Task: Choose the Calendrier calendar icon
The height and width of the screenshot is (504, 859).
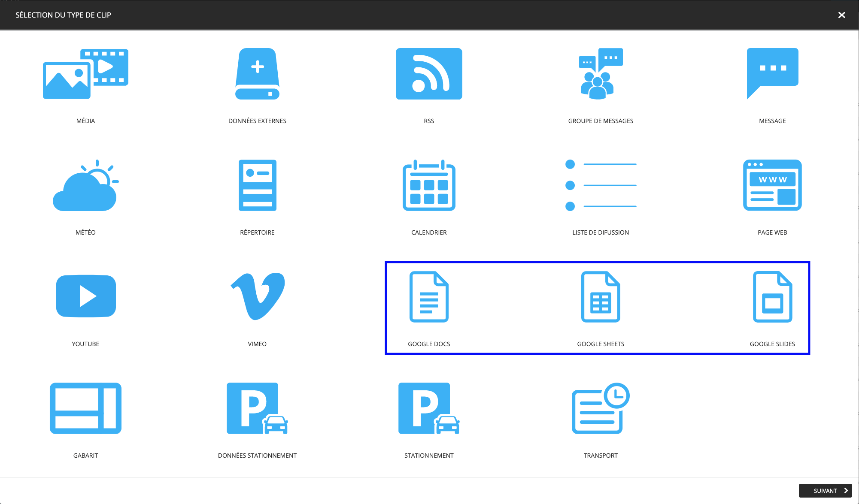Action: [x=429, y=185]
